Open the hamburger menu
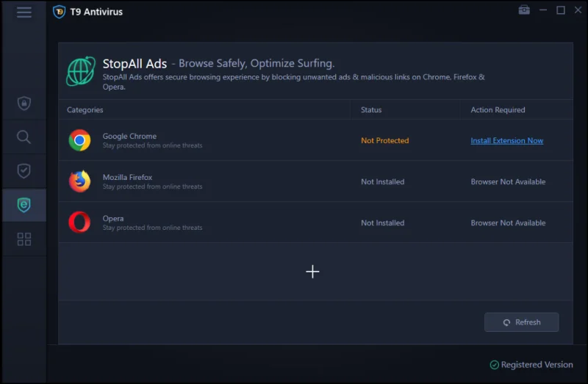The image size is (588, 384). pos(24,12)
